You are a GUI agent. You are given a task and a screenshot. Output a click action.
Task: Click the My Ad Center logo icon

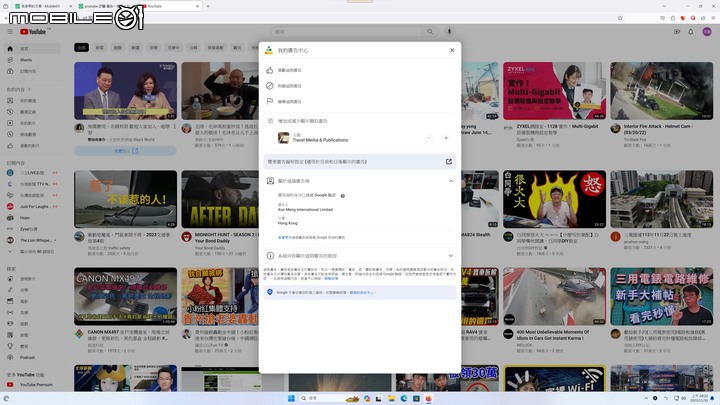pos(269,50)
